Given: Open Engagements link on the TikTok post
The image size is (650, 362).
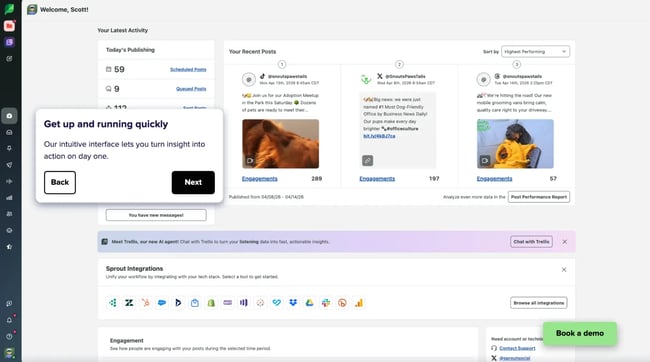Looking at the screenshot, I should point(260,179).
